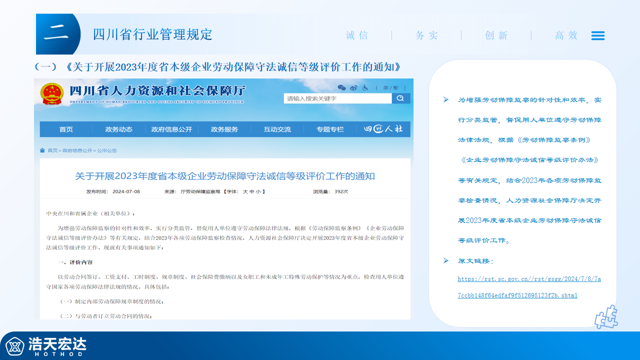Click the 浩天宏达 HOTHOD logo

point(46,346)
